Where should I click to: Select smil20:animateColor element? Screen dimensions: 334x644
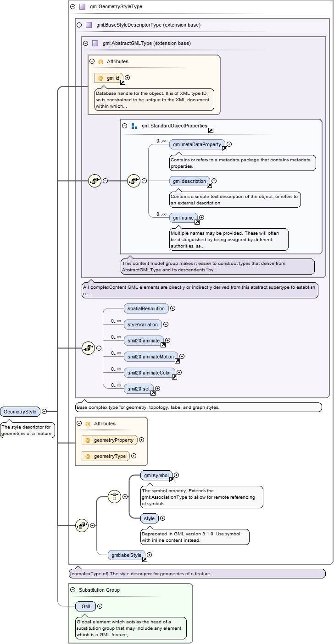point(150,373)
